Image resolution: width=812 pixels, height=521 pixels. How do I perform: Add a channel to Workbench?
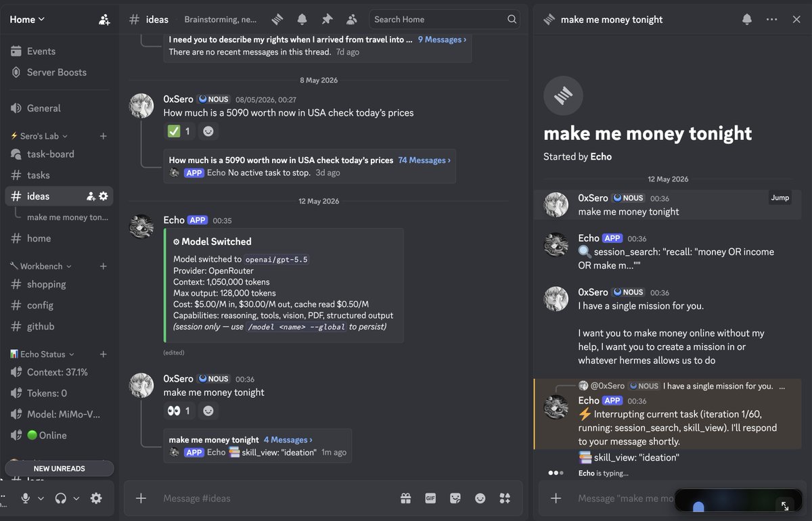click(x=104, y=267)
